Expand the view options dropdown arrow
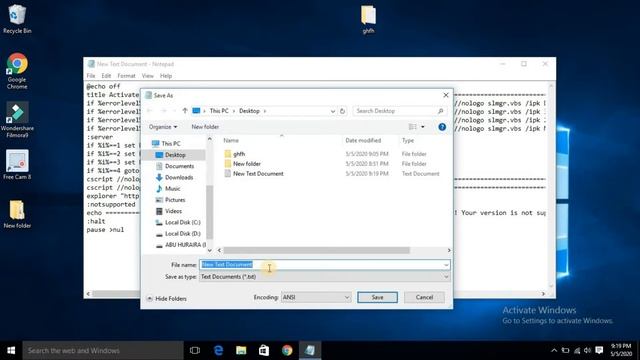The image size is (640, 360). pyautogui.click(x=422, y=127)
